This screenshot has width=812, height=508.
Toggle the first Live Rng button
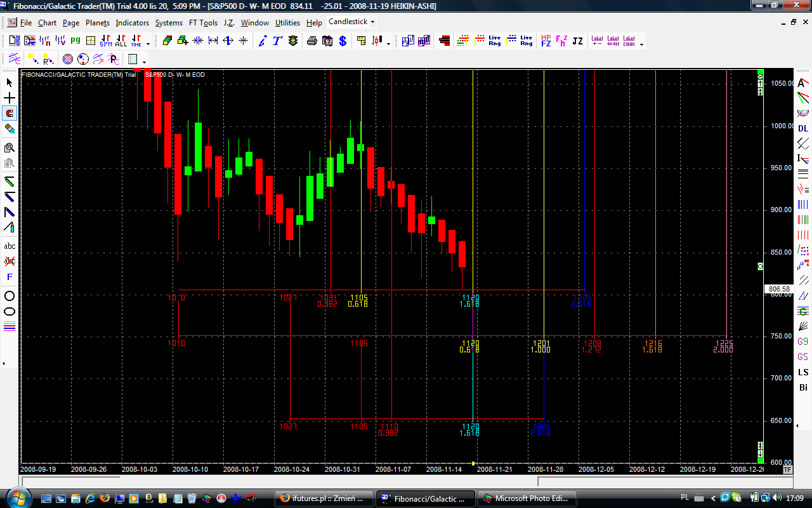pos(495,41)
